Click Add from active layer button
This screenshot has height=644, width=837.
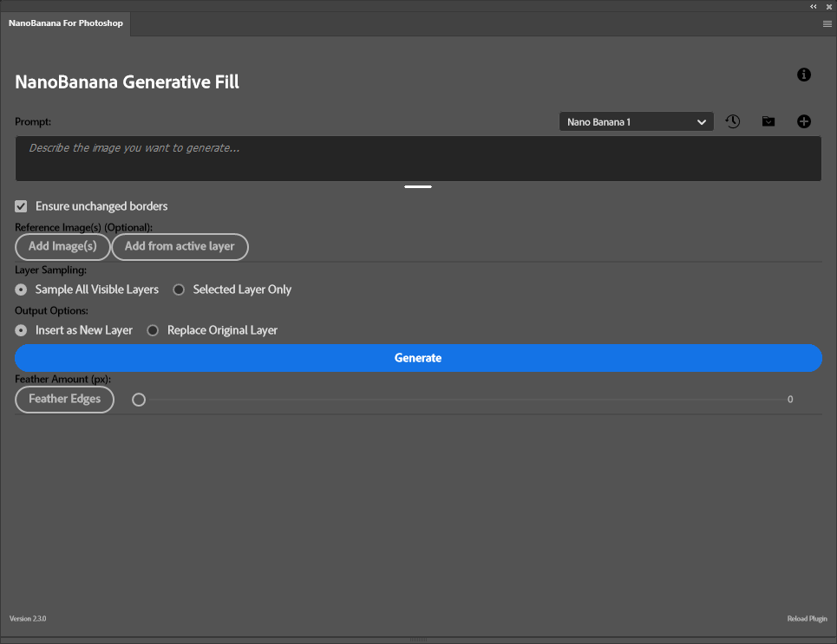(x=180, y=246)
